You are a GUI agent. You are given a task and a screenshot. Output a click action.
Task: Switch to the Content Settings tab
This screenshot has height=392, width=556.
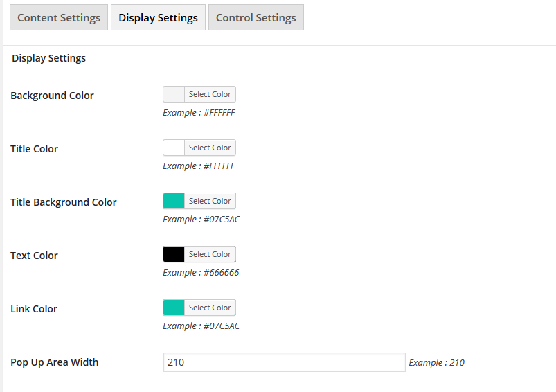click(x=59, y=17)
